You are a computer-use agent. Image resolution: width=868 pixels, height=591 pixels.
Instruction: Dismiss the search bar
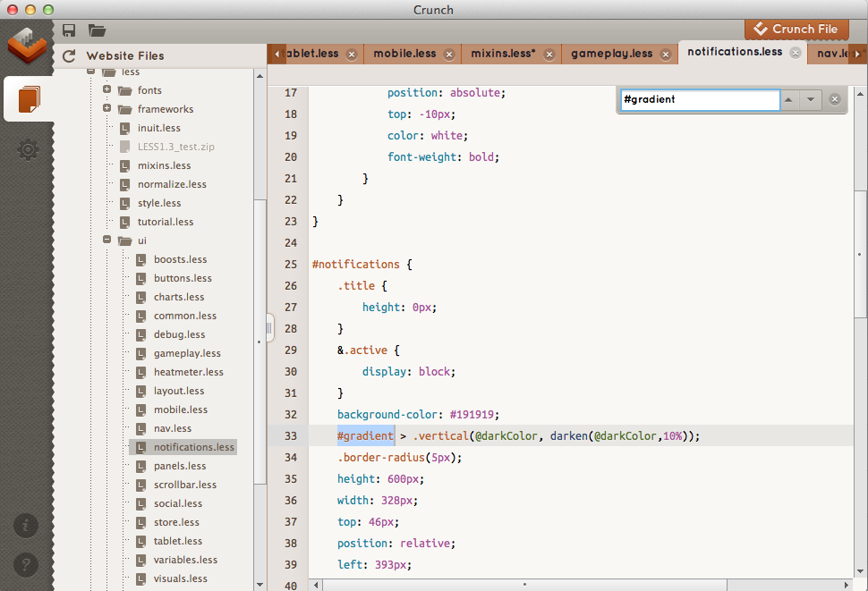tap(834, 99)
